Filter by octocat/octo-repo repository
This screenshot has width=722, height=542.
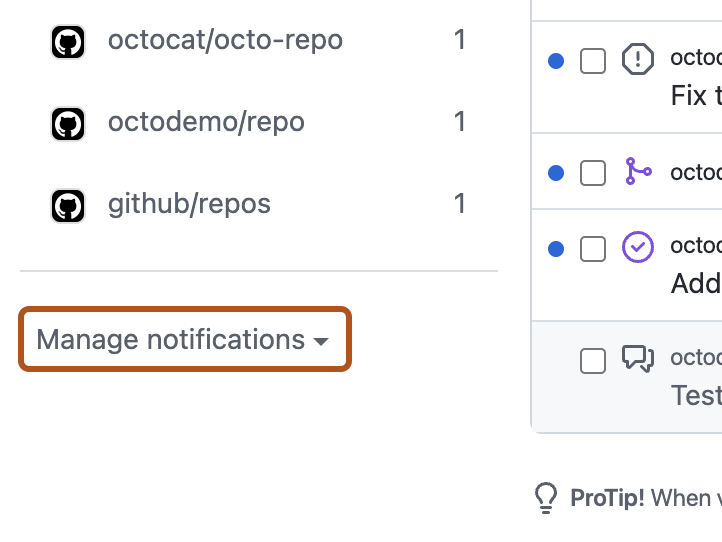[258, 41]
